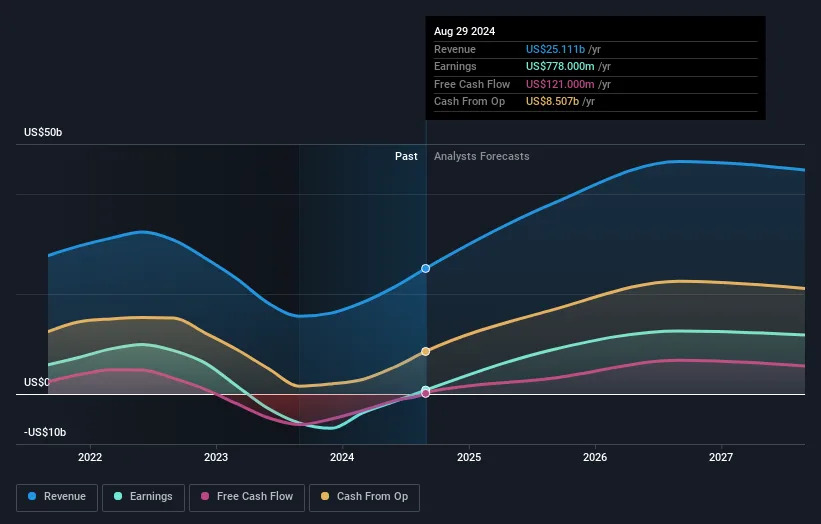Click the US$778.000m earnings value
This screenshot has width=821, height=524.
coord(560,66)
